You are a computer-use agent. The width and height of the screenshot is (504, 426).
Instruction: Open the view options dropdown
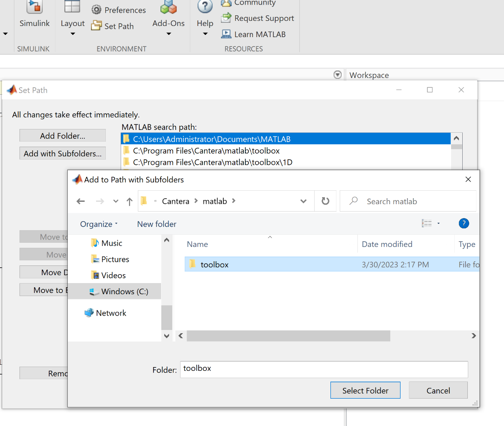(x=439, y=224)
